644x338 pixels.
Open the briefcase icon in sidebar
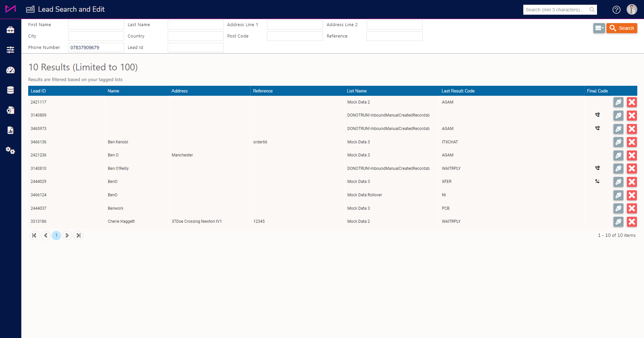10,30
